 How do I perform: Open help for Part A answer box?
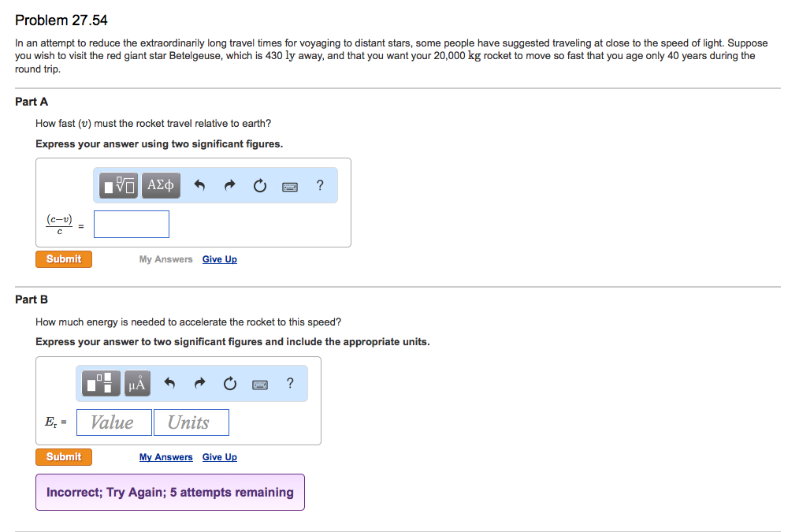click(319, 185)
